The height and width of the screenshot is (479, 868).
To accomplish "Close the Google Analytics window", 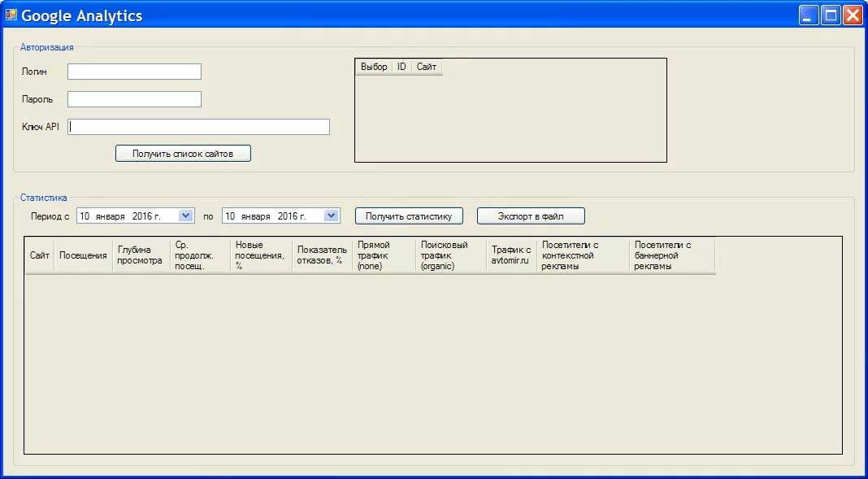I will pos(853,15).
